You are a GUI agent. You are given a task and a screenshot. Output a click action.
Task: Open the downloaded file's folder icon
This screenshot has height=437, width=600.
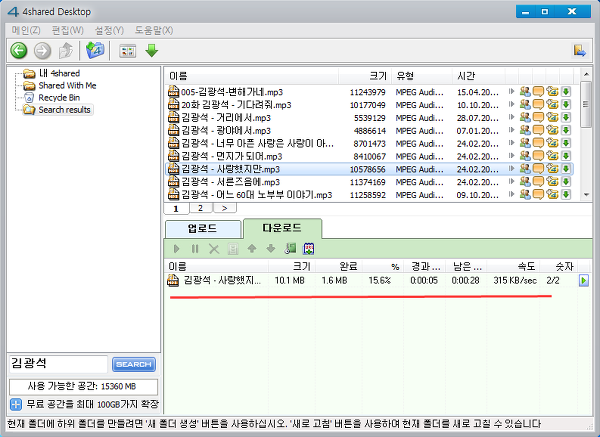tap(290, 249)
